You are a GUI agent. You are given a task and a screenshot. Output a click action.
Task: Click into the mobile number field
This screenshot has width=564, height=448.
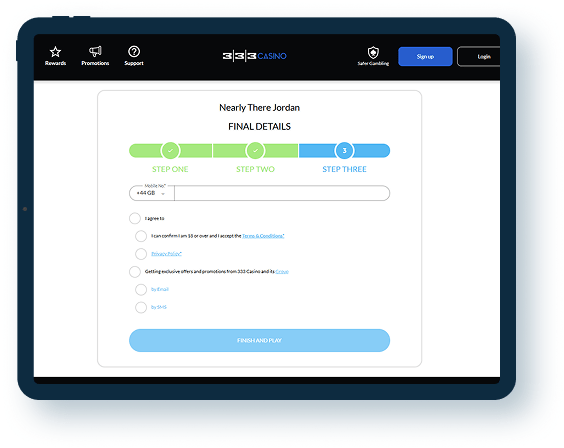pos(282,193)
